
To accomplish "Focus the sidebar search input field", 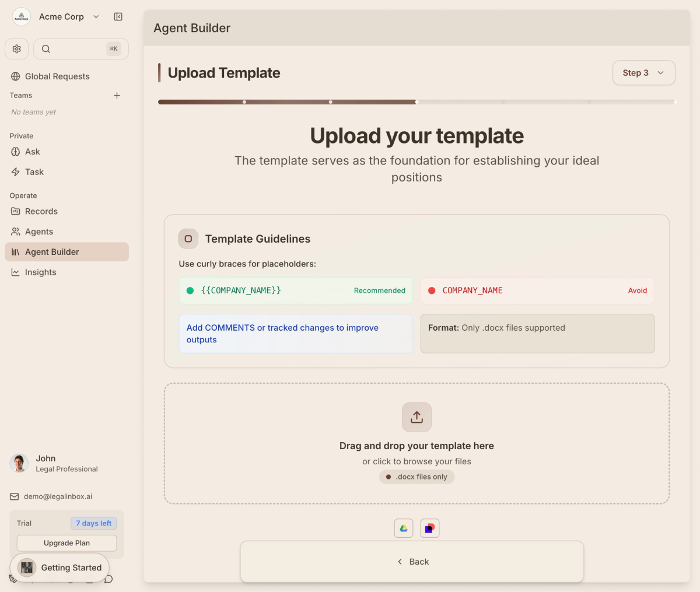I will click(x=81, y=49).
